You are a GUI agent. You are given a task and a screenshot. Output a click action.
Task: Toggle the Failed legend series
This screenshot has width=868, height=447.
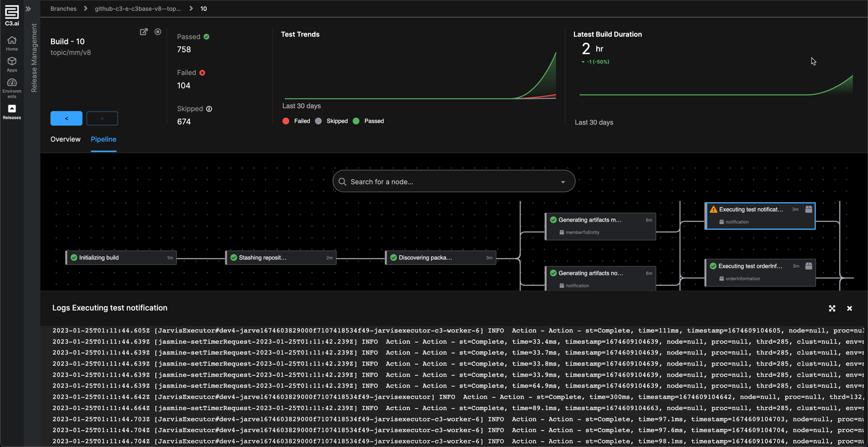point(296,121)
